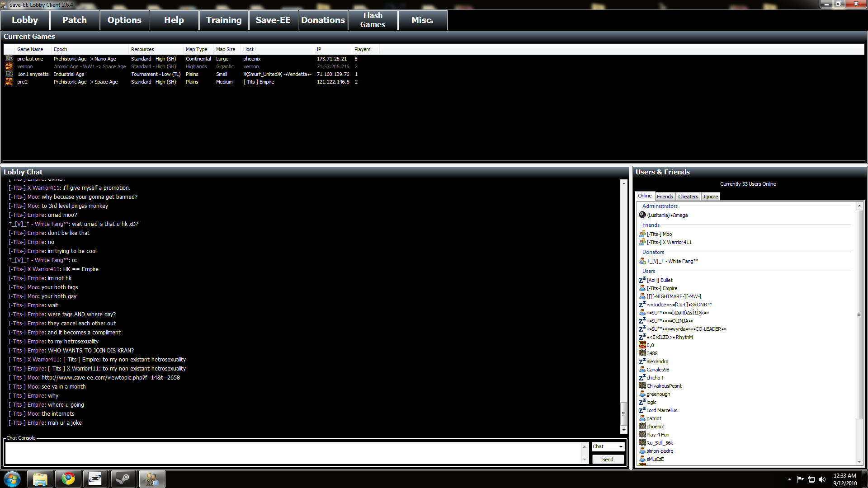Sort games by Map Type column header
Viewport: 868px width, 488px height.
[196, 49]
